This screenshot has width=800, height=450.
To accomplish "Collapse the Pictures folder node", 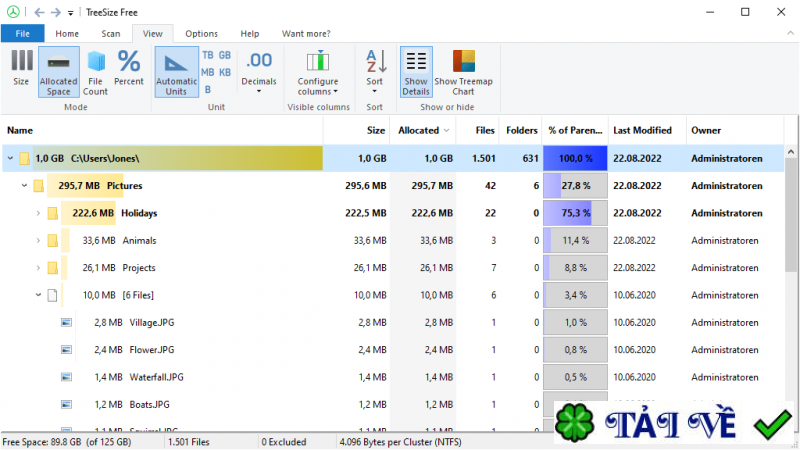I will pos(24,186).
